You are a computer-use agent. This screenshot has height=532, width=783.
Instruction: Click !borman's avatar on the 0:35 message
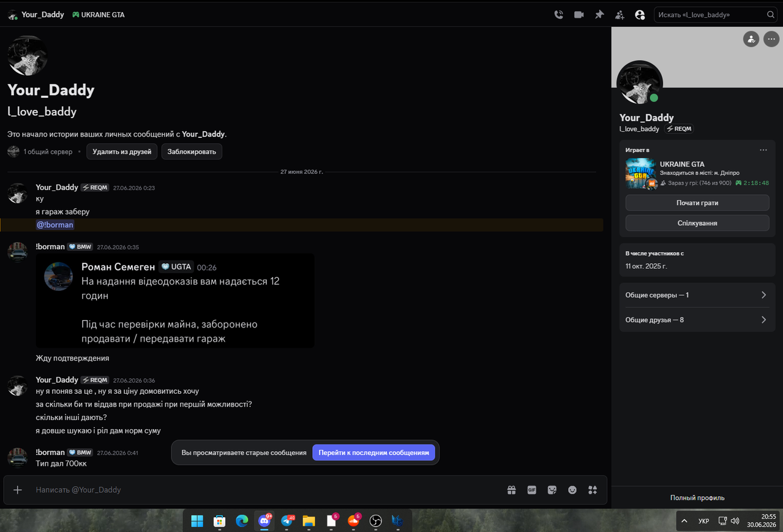17,252
